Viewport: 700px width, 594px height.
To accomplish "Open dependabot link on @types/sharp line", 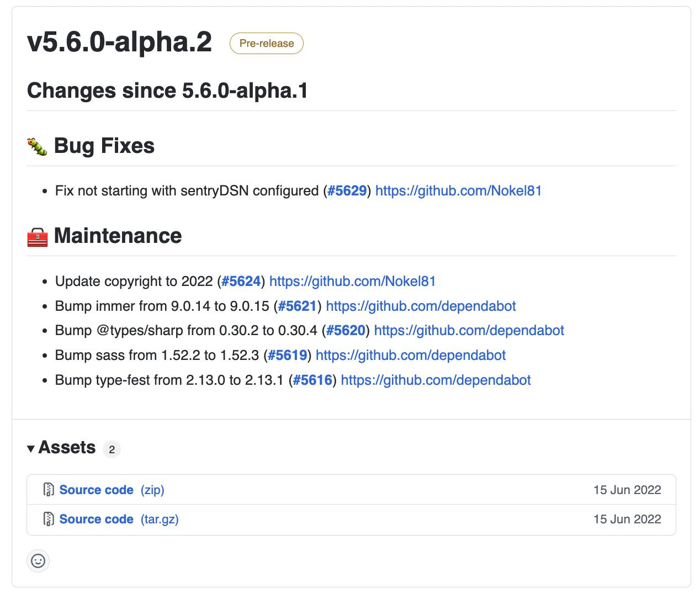I will tap(469, 330).
